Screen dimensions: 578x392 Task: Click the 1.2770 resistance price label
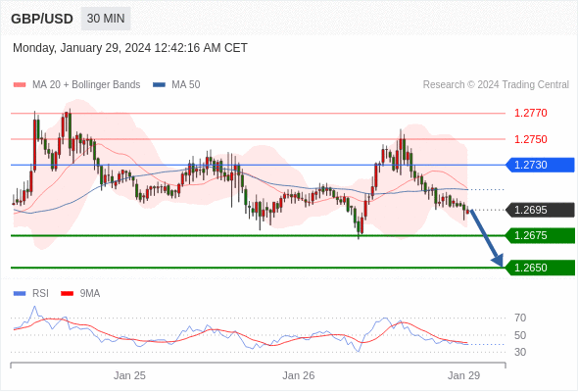(530, 113)
